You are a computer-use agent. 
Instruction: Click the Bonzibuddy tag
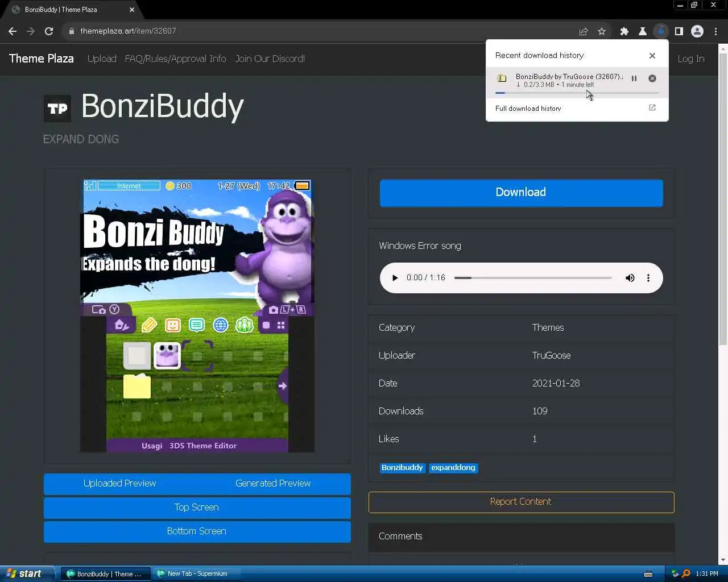point(402,468)
